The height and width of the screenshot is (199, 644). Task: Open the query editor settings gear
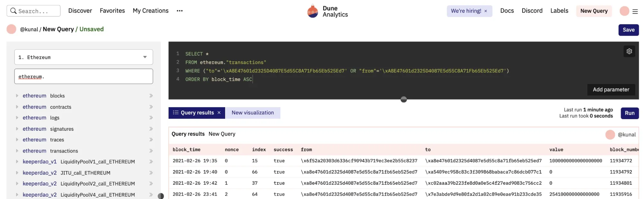point(629,51)
